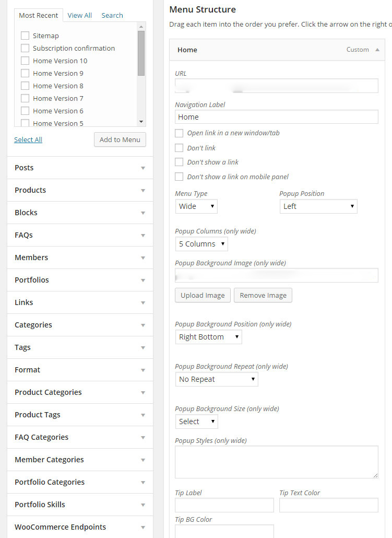Viewport: 392px width, 538px height.
Task: Expand the Links panel
Action: [80, 302]
